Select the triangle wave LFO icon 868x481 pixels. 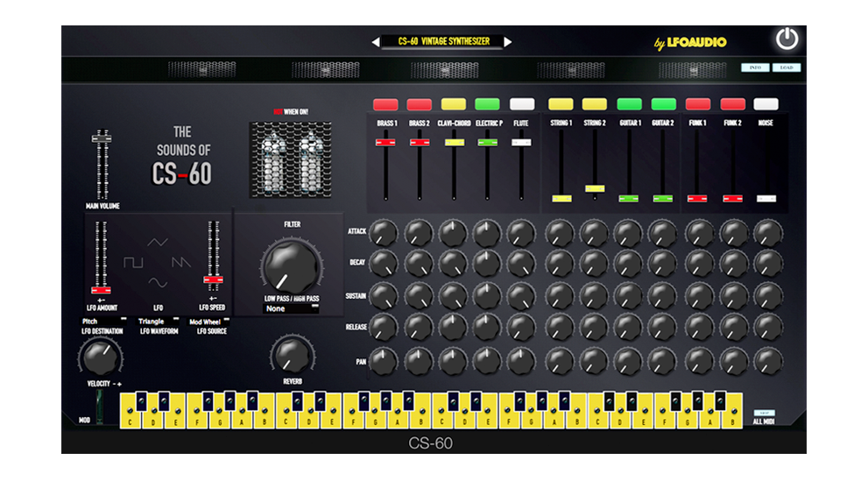pyautogui.click(x=158, y=242)
